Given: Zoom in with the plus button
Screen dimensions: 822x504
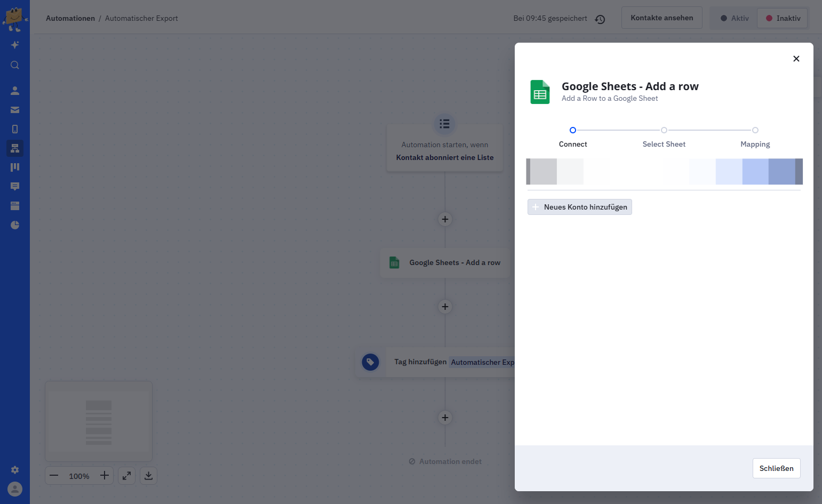Looking at the screenshot, I should click(x=105, y=476).
